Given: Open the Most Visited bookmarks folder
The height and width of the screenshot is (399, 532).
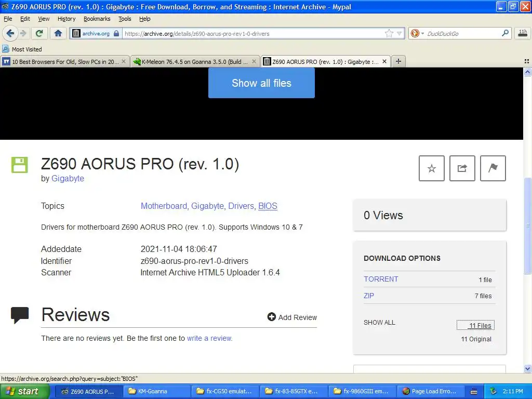Looking at the screenshot, I should (22, 49).
